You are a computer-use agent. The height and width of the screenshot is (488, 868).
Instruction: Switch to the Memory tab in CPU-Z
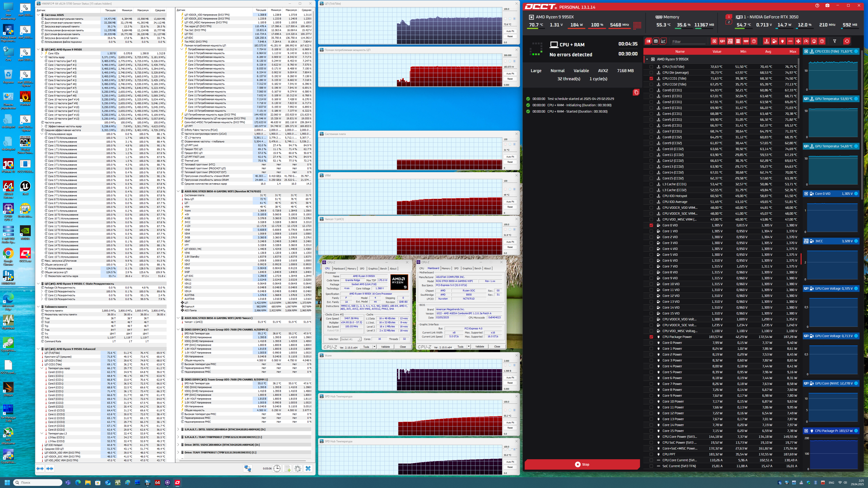tap(352, 268)
